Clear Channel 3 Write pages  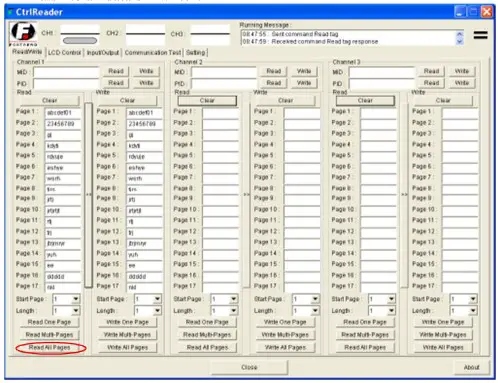[443, 100]
